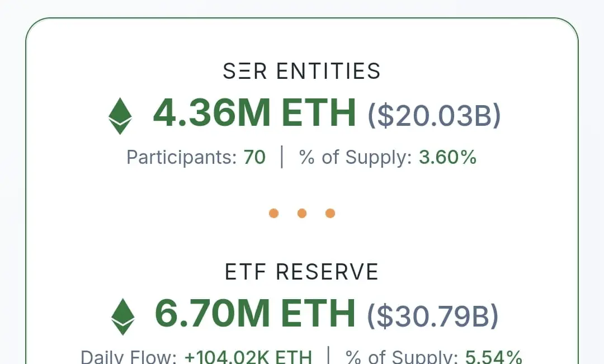Click the $20.03B dollar amount
The width and height of the screenshot is (604, 364).
(x=434, y=116)
